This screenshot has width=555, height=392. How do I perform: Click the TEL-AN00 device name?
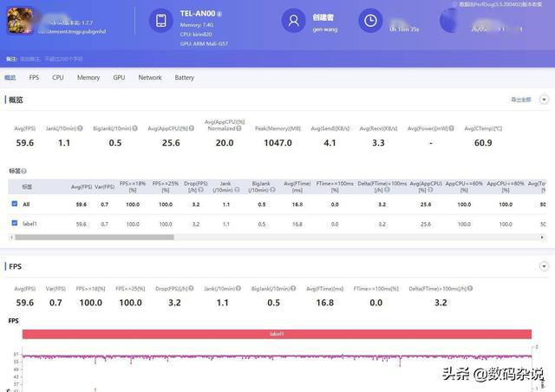click(198, 14)
